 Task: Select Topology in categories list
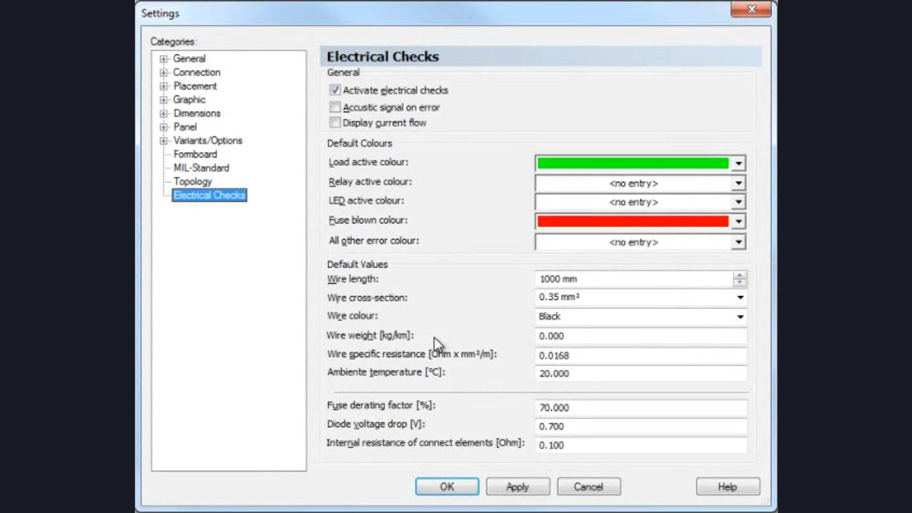tap(192, 182)
